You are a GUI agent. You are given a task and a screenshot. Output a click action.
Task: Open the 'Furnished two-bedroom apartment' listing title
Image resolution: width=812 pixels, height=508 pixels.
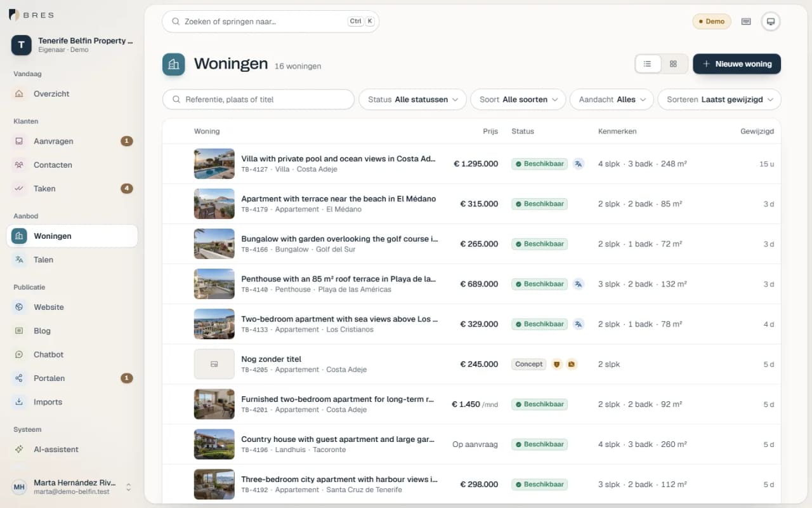pyautogui.click(x=338, y=399)
